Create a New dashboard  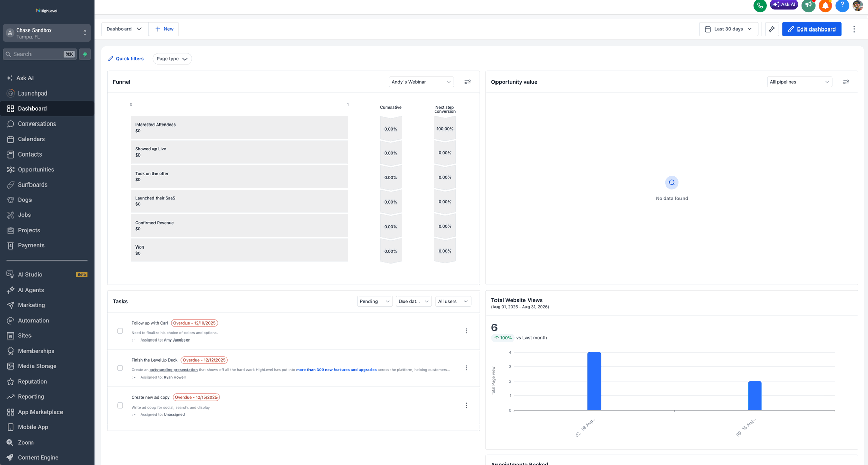point(164,29)
